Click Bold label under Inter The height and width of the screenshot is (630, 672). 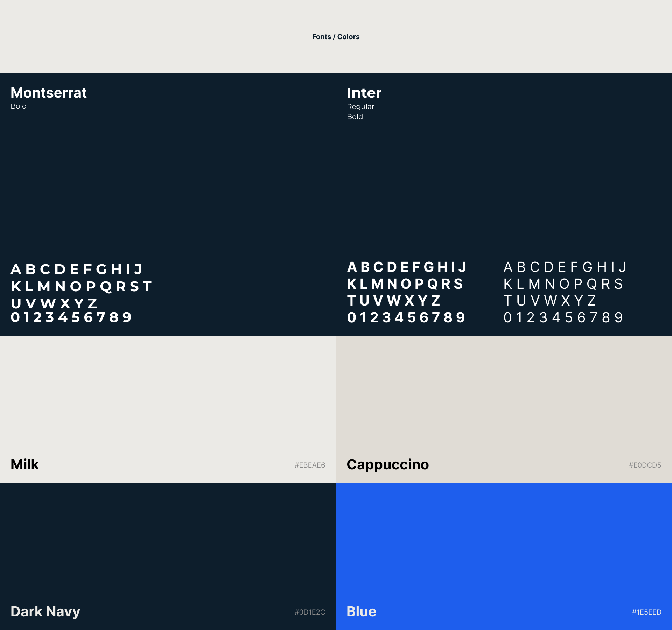pyautogui.click(x=355, y=117)
